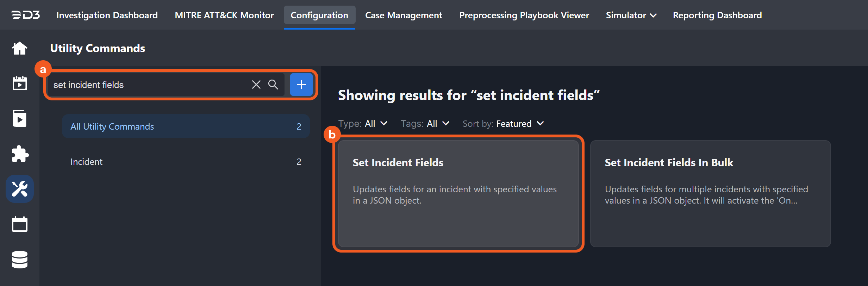Open the calendar-play icon in the sidebar
This screenshot has height=286, width=868.
(x=20, y=83)
